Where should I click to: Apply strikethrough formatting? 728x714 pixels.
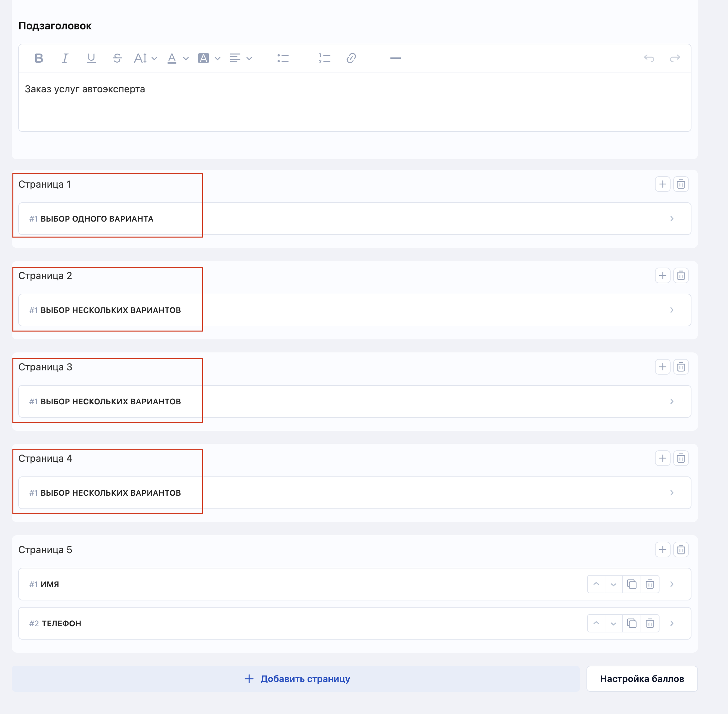pyautogui.click(x=117, y=58)
